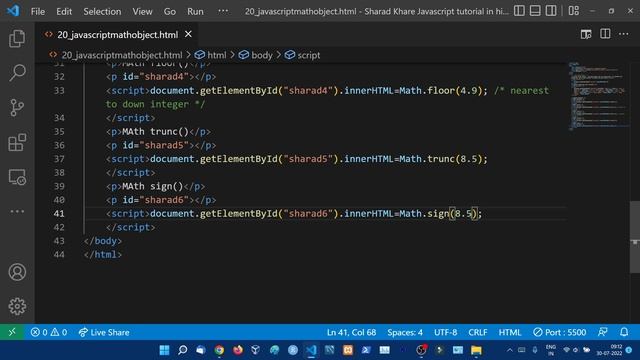Image resolution: width=640 pixels, height=360 pixels.
Task: Click the closing body tag on line 43
Action: 103,241
